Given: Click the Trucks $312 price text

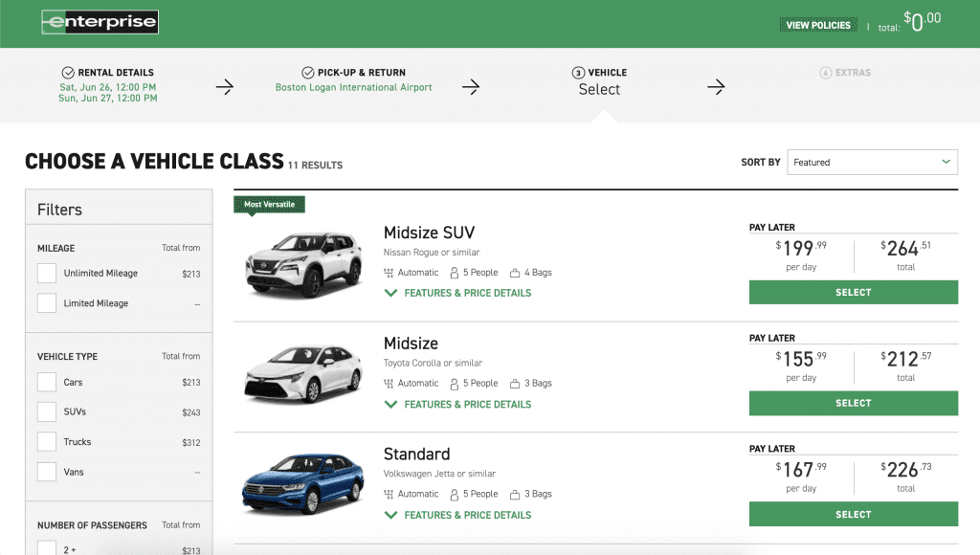Looking at the screenshot, I should point(191,442).
